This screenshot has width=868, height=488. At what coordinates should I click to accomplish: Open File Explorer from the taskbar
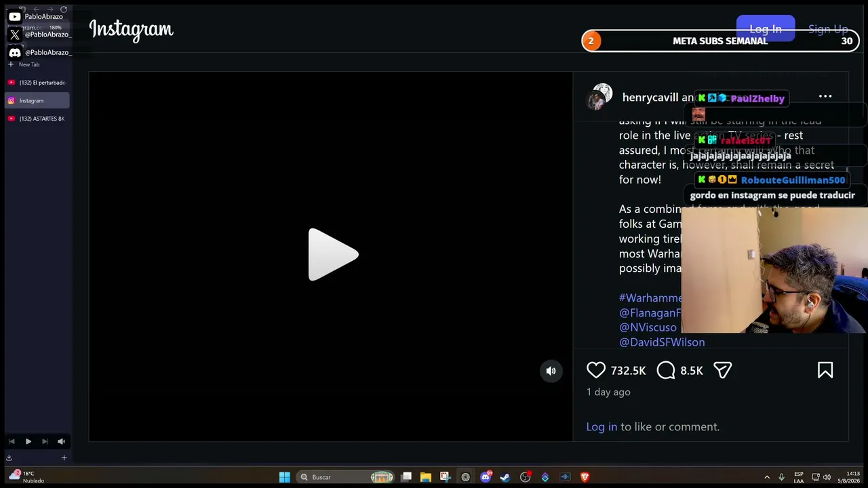pyautogui.click(x=426, y=477)
